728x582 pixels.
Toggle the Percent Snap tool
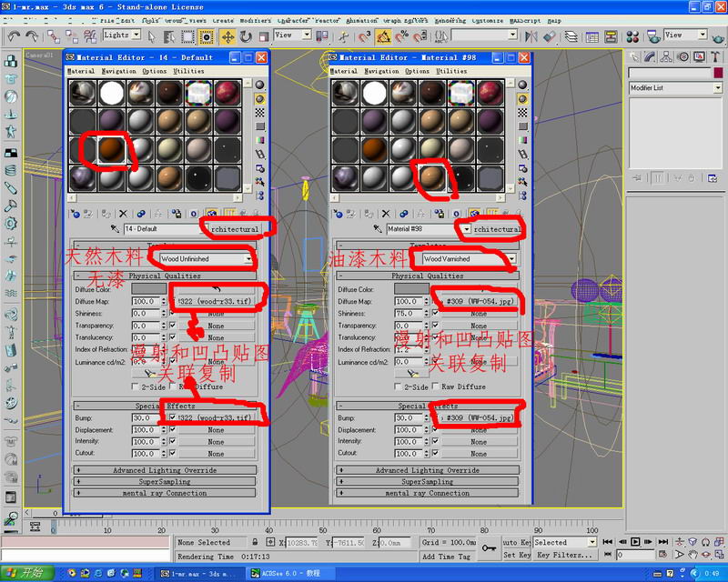401,36
